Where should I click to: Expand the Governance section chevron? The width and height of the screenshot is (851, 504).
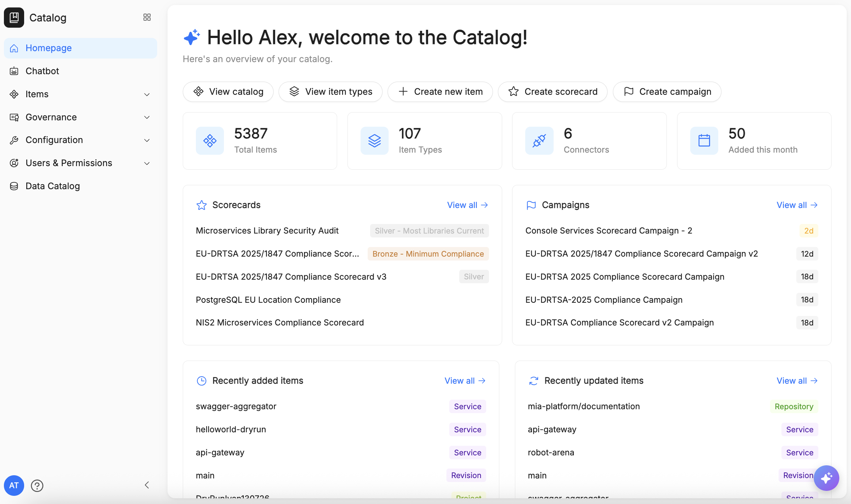coord(147,117)
